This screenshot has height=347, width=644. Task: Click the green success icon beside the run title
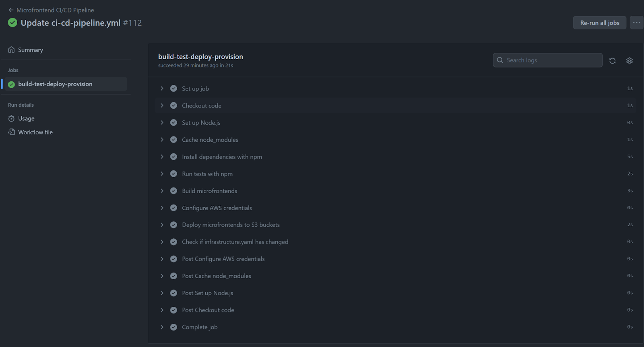(x=12, y=23)
